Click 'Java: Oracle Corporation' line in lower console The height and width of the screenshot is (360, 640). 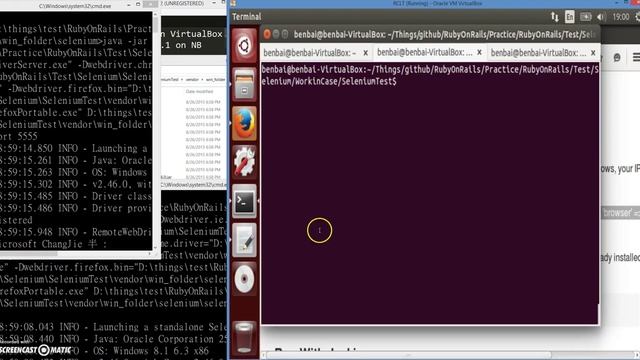[113, 339]
